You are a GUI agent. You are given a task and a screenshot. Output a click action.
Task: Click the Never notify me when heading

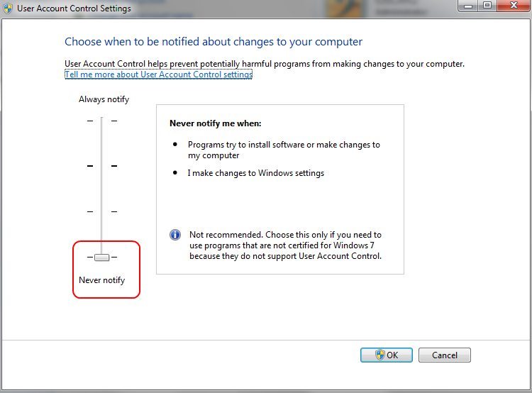point(215,123)
